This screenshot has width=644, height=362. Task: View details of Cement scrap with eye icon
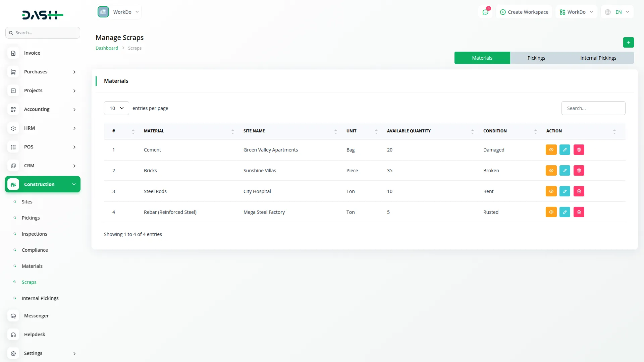(x=551, y=150)
